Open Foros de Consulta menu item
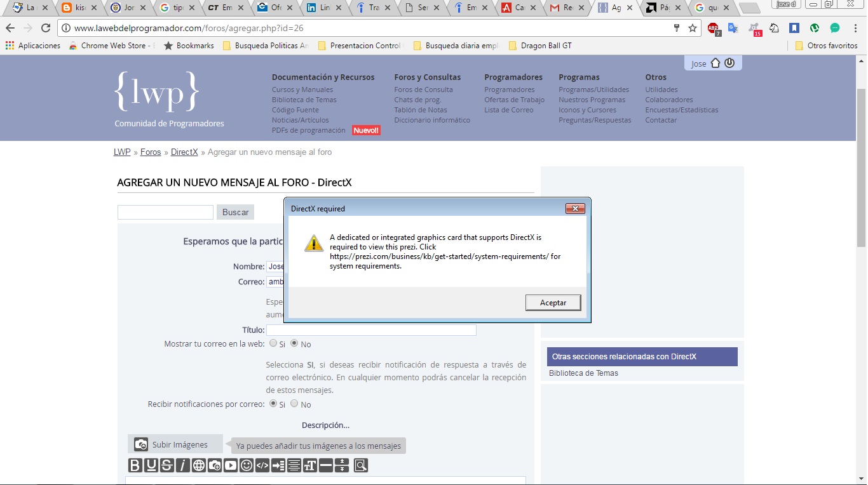868x485 pixels. tap(423, 90)
